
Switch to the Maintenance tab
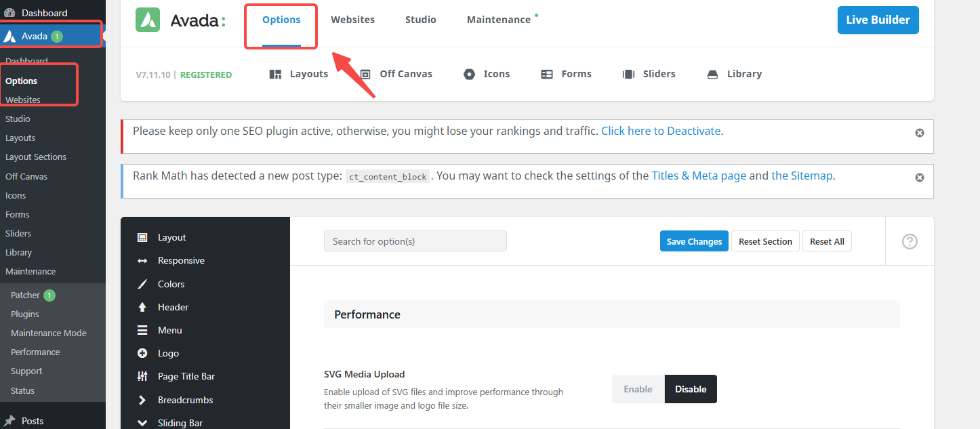[499, 20]
